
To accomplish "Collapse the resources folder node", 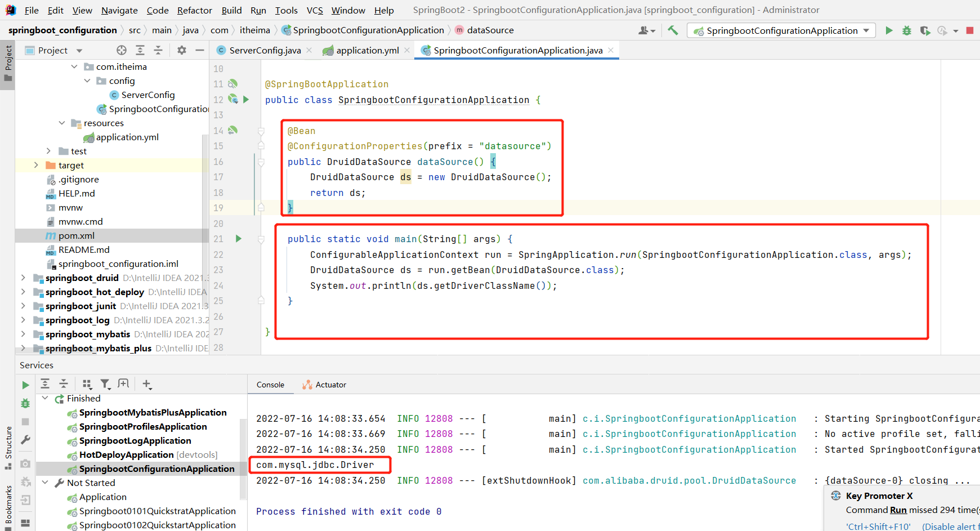I will (62, 123).
